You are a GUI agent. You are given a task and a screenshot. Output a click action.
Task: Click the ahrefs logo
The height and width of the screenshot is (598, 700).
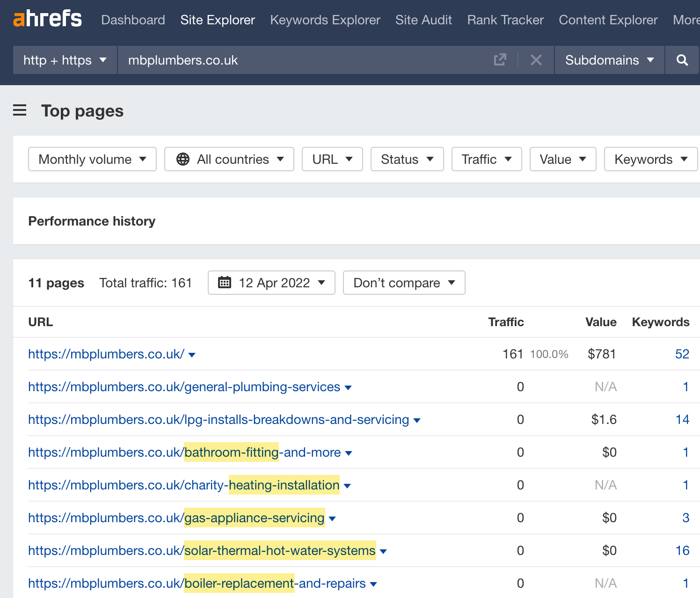point(47,19)
